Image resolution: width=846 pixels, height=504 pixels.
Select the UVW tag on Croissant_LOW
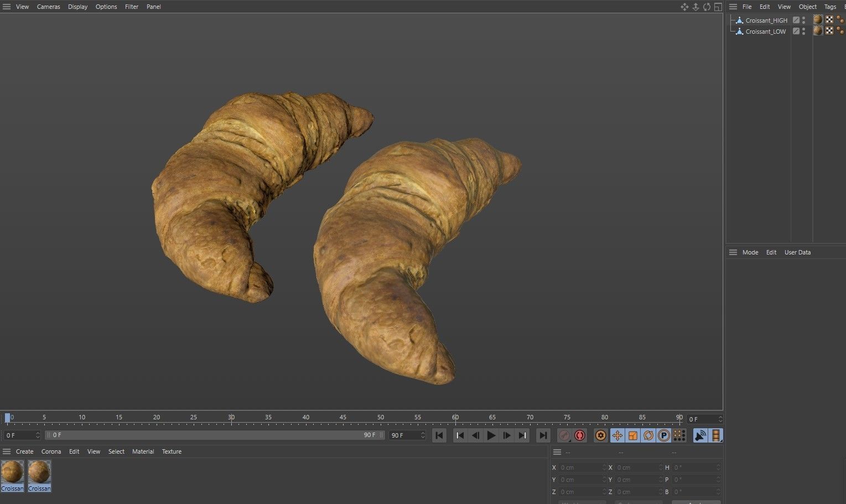click(829, 30)
